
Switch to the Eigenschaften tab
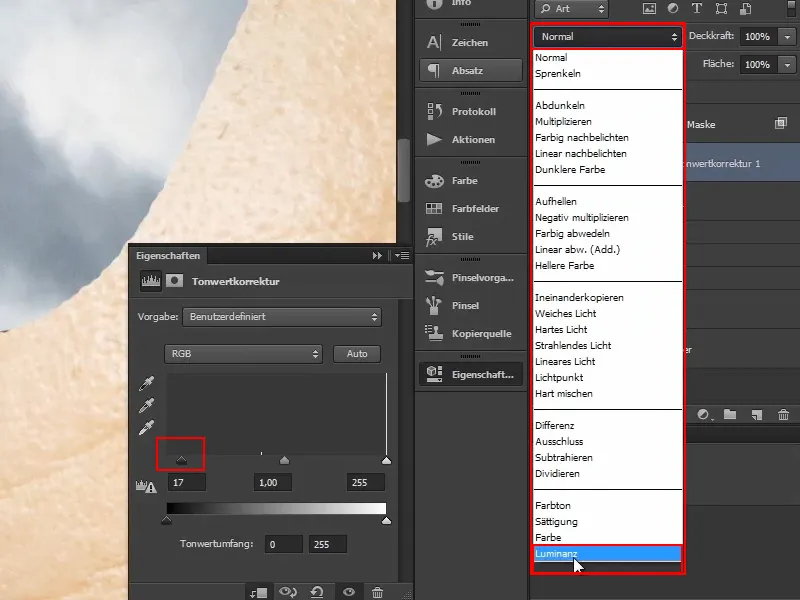[x=168, y=256]
